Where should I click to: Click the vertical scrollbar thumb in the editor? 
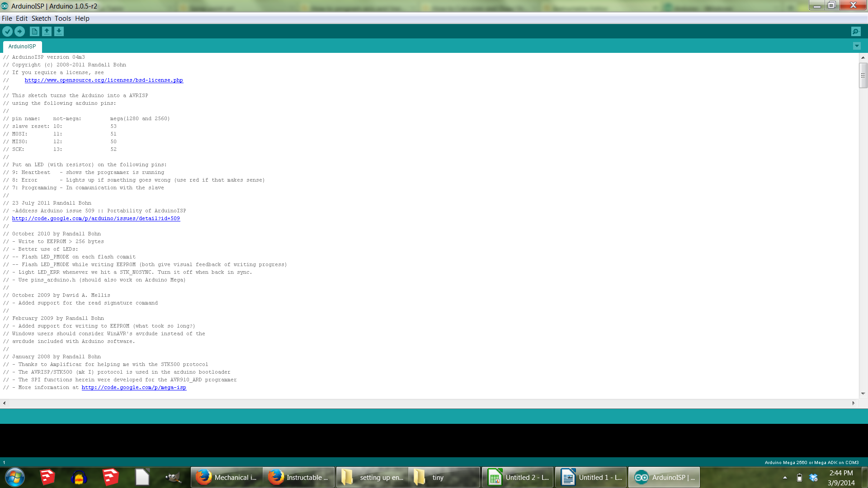863,75
